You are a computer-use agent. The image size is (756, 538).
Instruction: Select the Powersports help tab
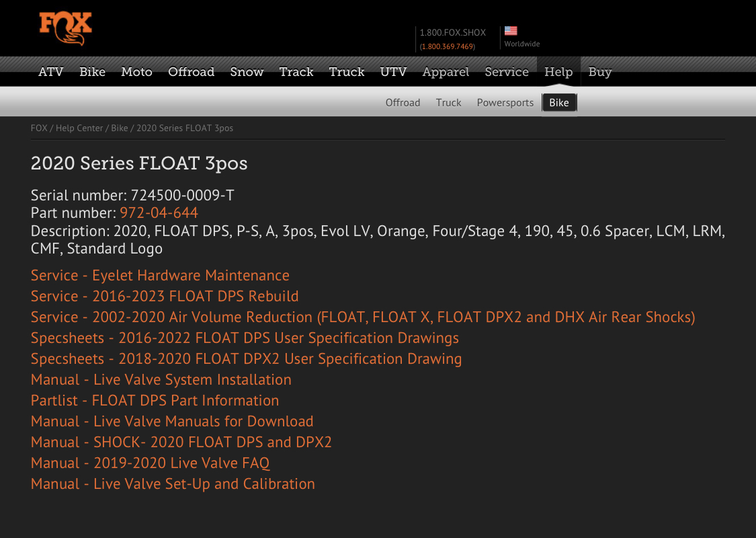(x=505, y=103)
